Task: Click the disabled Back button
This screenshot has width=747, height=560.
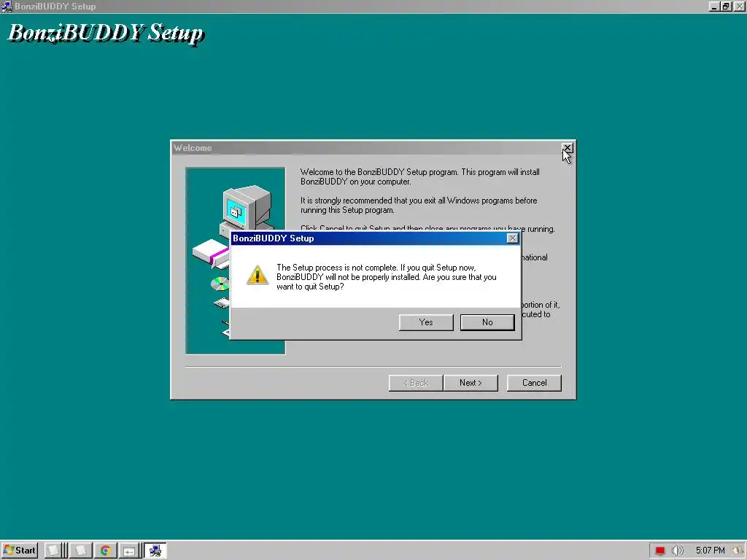Action: click(x=416, y=383)
